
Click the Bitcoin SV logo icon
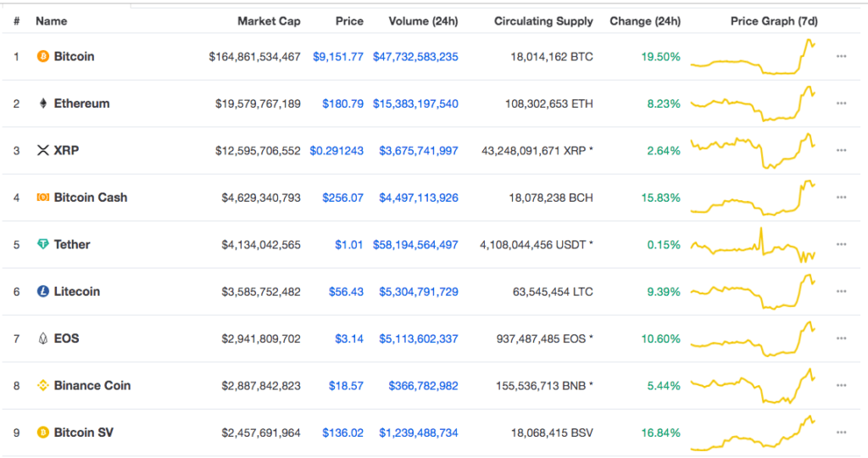coord(42,433)
